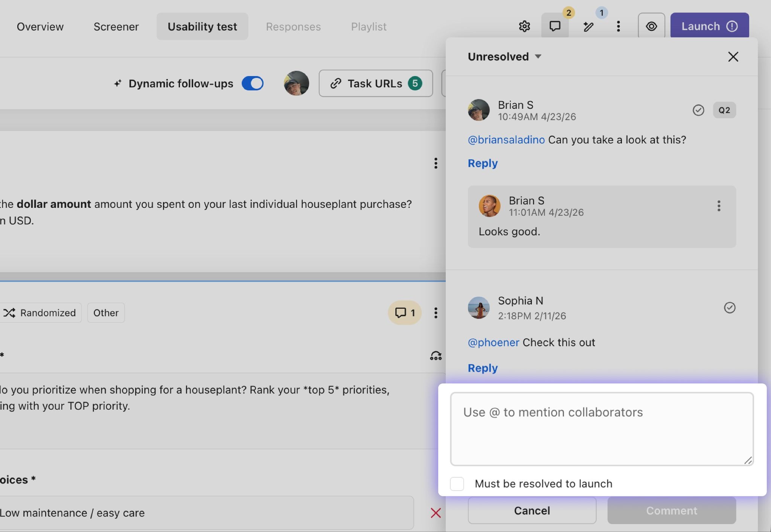Viewport: 771px width, 532px height.
Task: Open the magic wand edits icon
Action: click(588, 26)
